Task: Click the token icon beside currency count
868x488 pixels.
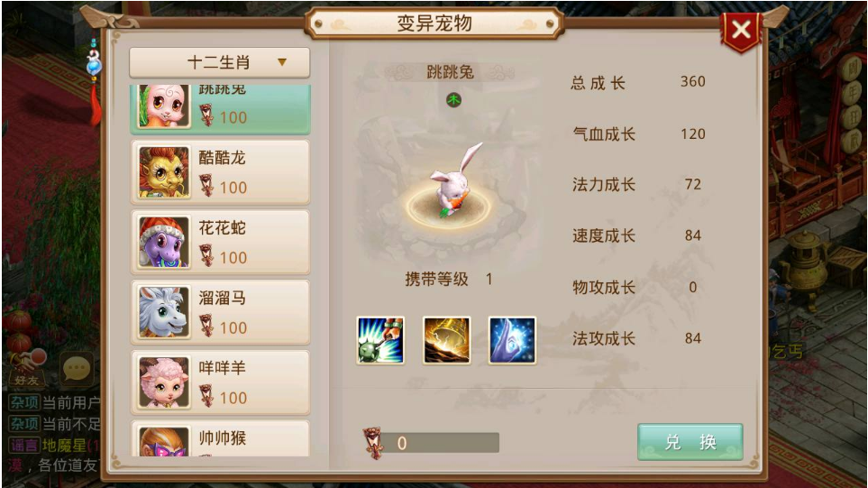Action: tap(374, 442)
